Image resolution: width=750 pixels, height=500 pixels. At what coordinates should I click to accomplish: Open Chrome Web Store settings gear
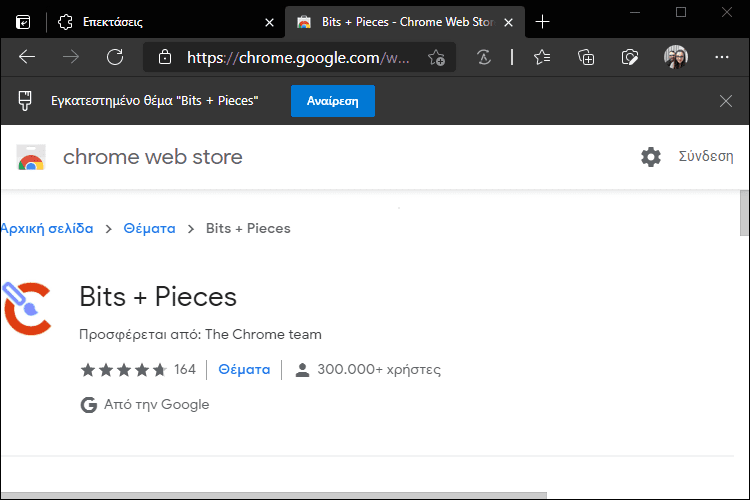pyautogui.click(x=651, y=157)
